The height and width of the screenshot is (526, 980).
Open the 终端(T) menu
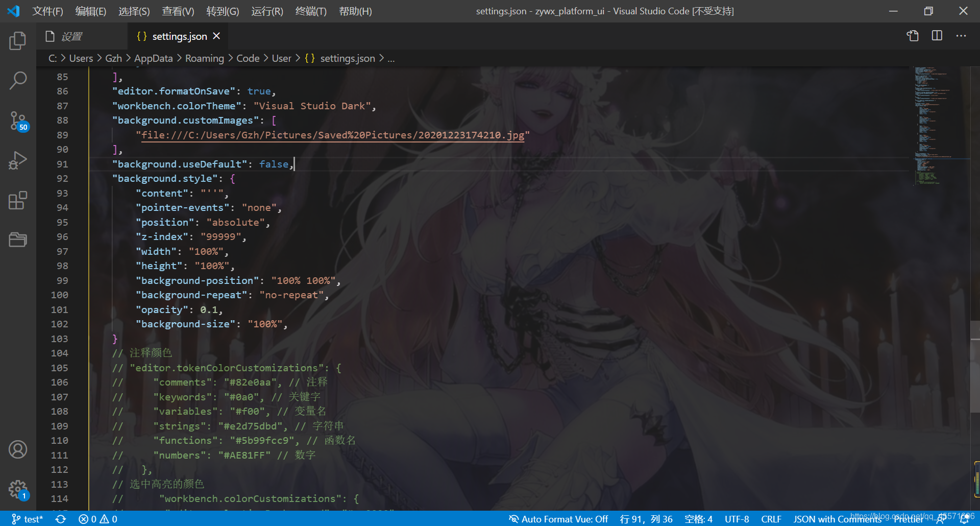[x=311, y=11]
